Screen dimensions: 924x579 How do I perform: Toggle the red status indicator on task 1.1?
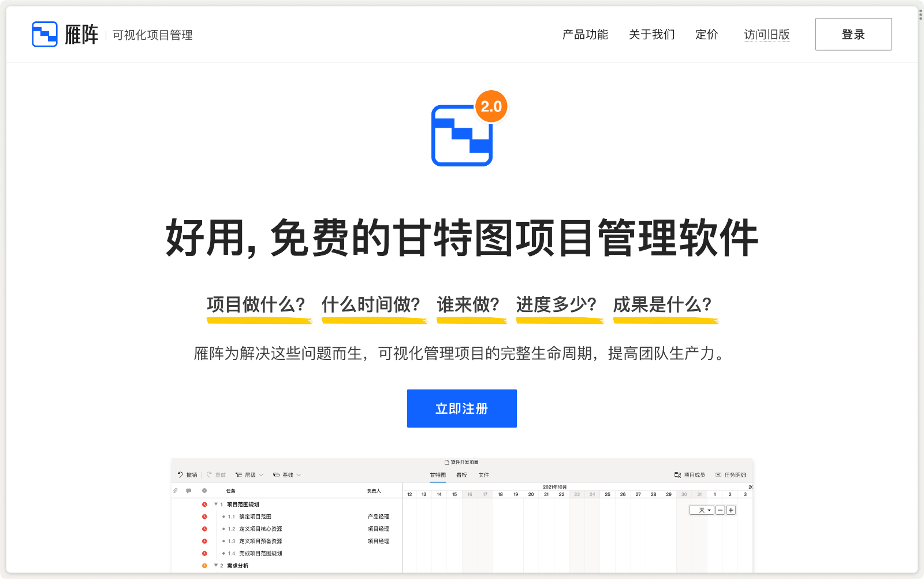click(x=204, y=517)
